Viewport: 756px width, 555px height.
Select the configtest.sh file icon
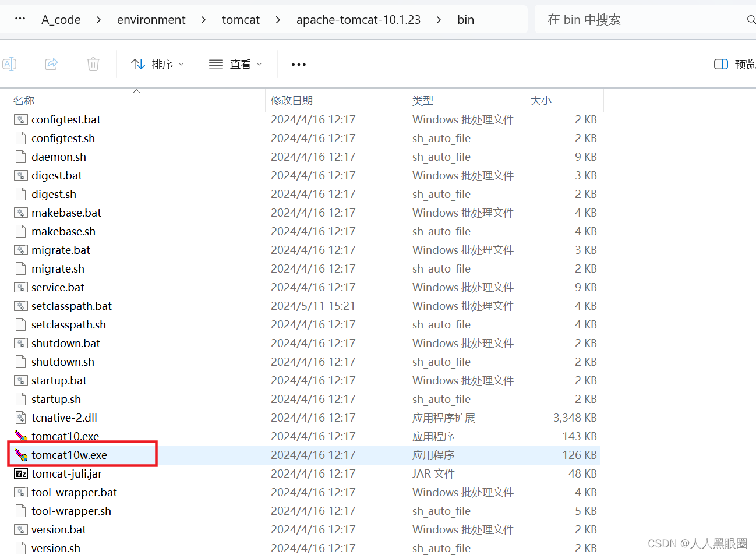(x=21, y=138)
